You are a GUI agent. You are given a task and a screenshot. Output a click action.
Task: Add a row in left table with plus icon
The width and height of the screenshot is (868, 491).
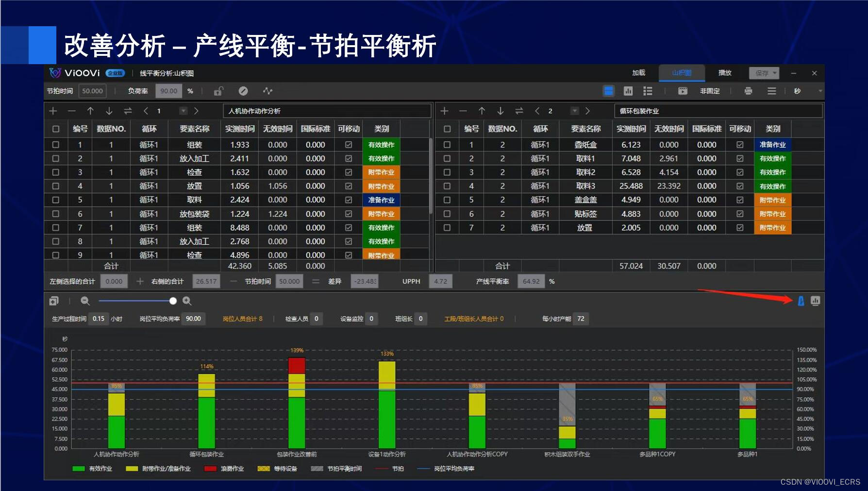point(53,111)
